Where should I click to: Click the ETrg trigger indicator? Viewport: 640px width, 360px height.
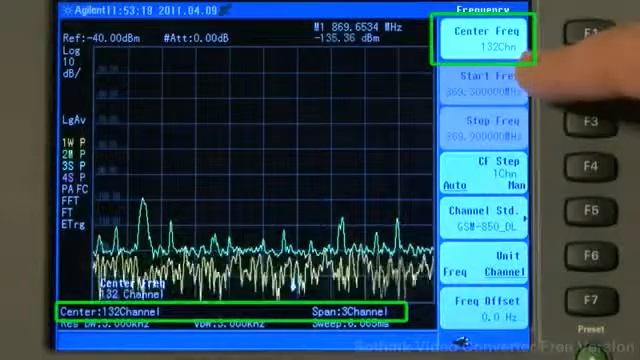click(73, 224)
